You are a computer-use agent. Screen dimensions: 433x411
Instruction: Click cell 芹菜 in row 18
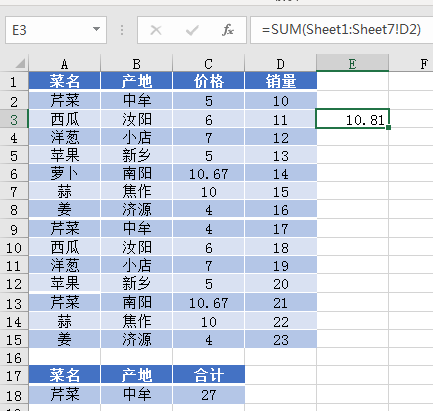click(64, 395)
